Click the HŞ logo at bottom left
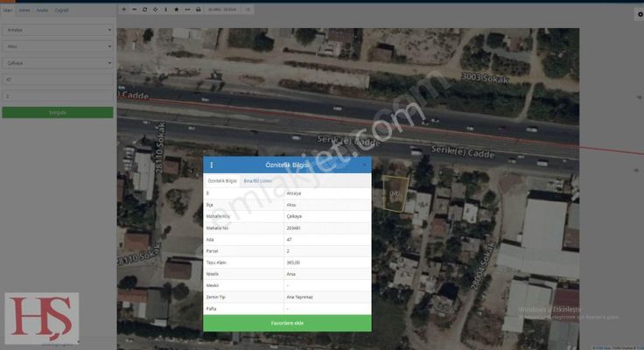The width and height of the screenshot is (644, 350). pyautogui.click(x=42, y=318)
